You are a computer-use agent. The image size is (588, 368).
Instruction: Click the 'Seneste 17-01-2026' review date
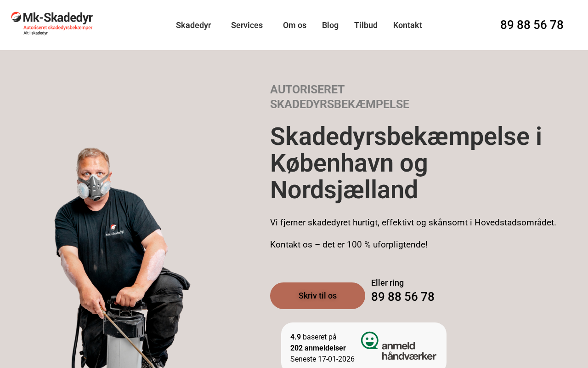point(322,359)
